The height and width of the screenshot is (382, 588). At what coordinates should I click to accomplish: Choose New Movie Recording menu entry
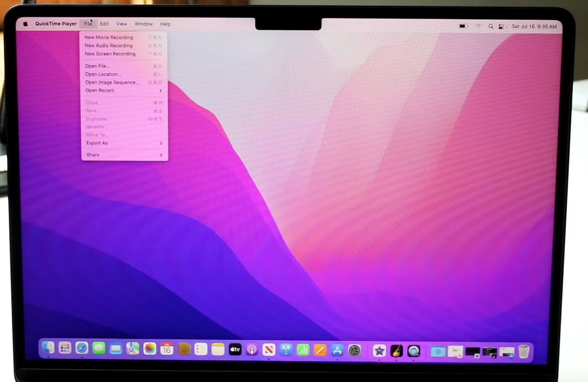point(109,37)
